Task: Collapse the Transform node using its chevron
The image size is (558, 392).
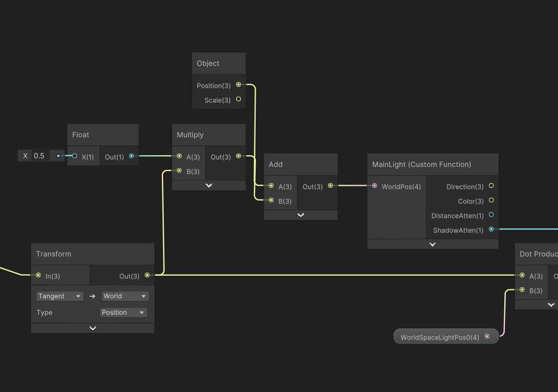Action: (93, 328)
